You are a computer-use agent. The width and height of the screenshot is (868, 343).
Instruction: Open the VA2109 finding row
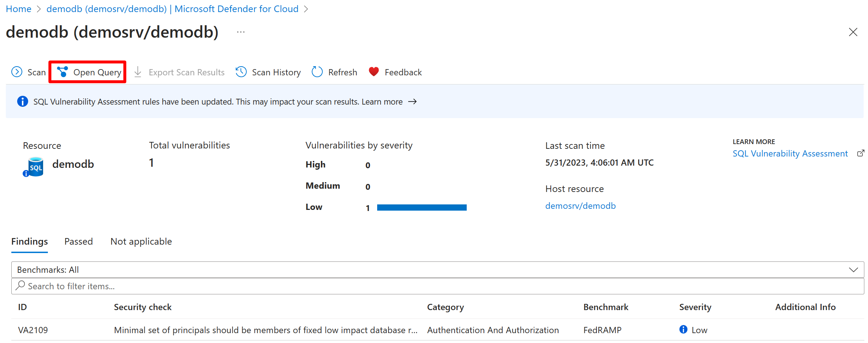pos(256,330)
